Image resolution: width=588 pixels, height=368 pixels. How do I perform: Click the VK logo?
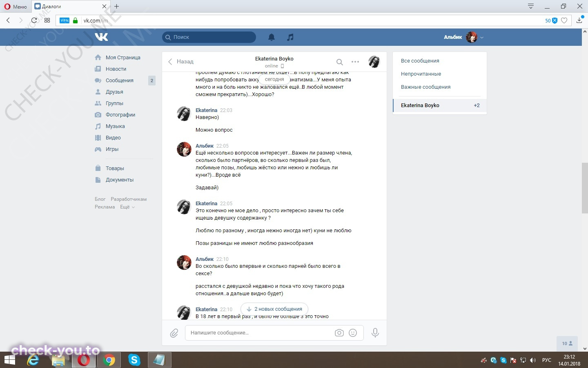[x=101, y=37]
